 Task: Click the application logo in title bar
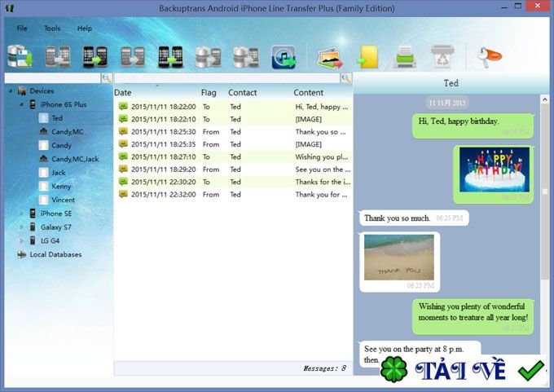(x=10, y=8)
